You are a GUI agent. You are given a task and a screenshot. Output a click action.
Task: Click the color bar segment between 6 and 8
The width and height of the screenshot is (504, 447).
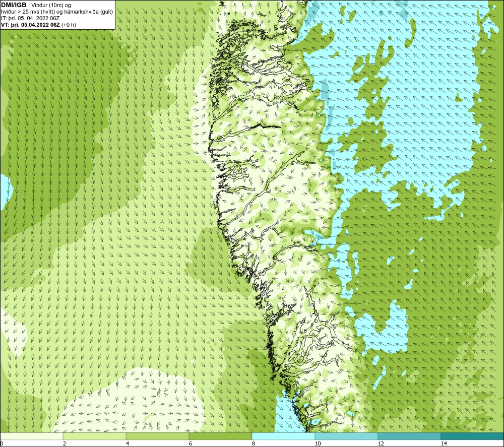tap(221, 436)
